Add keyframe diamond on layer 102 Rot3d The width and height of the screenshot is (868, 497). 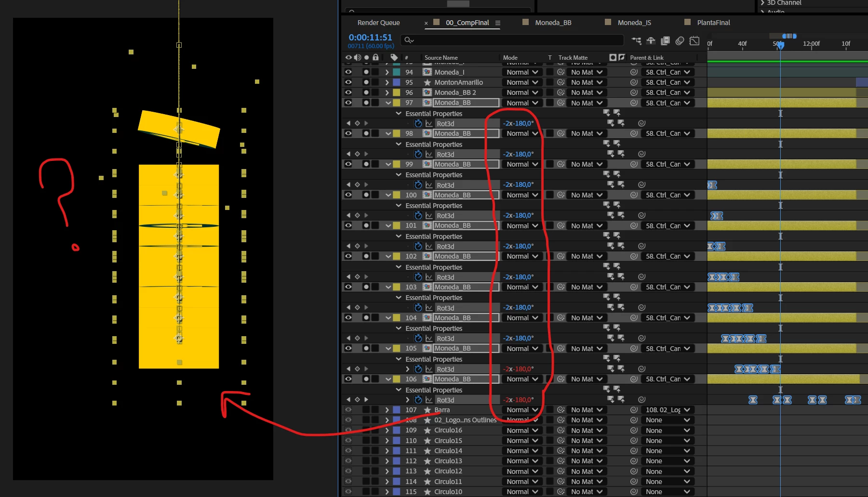point(357,277)
